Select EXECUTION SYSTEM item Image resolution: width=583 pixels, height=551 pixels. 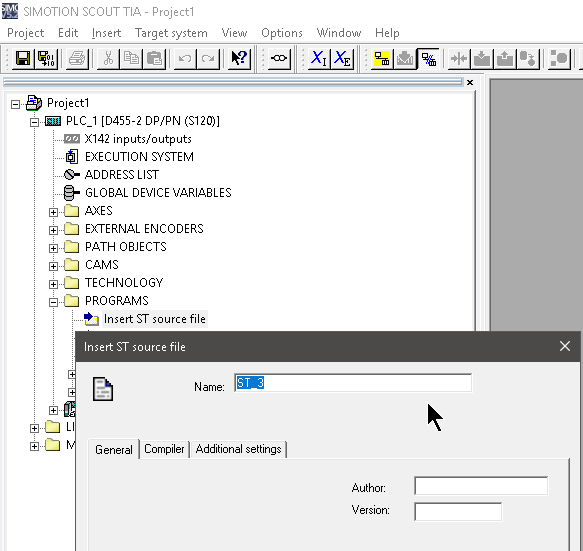click(x=139, y=157)
